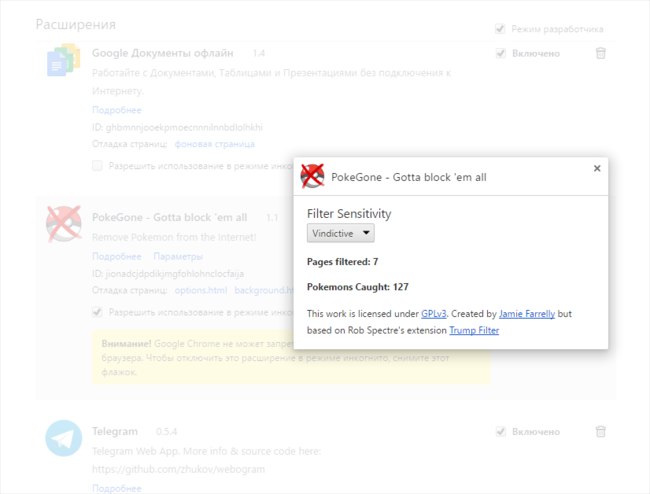Click the Google Документы офлайн version number 1.4
Viewport: 650px width, 494px height.
(x=259, y=53)
